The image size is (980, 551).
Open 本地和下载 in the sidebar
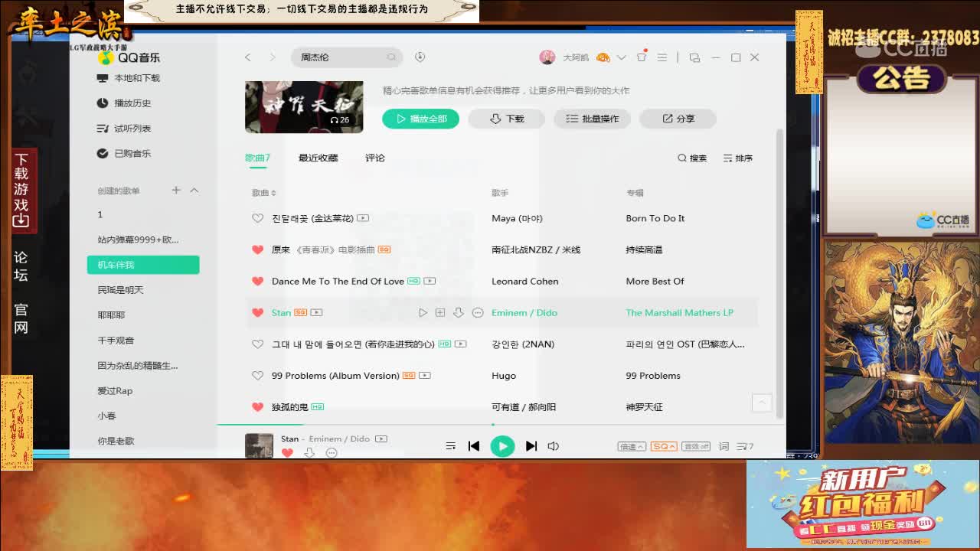point(129,78)
